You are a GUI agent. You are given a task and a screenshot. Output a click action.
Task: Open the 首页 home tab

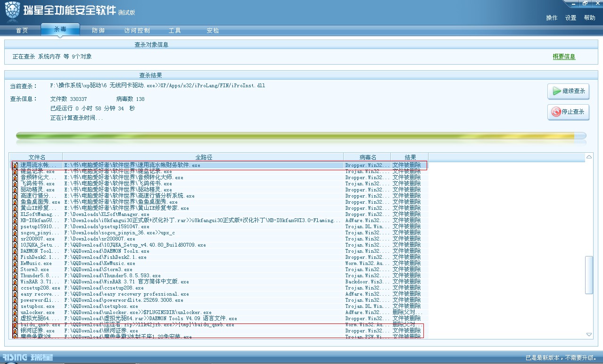coord(22,31)
